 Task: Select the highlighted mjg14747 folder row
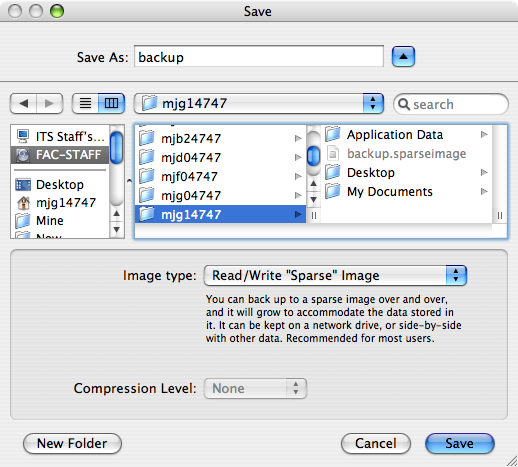[220, 214]
